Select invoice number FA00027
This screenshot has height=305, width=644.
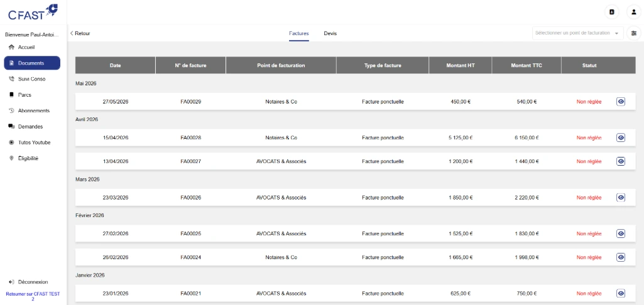click(x=190, y=162)
